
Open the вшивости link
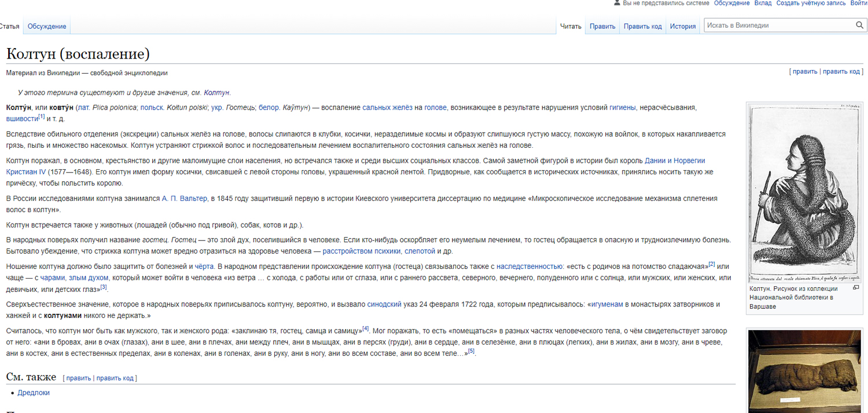pos(22,118)
